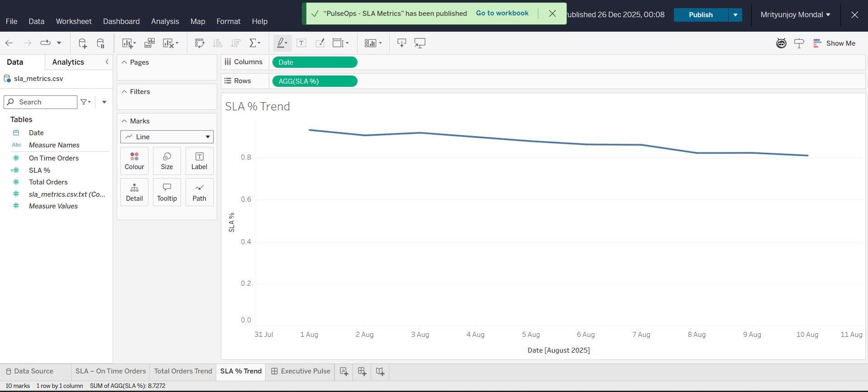Viewport: 868px width, 392px height.
Task: Click the New Worksheet toolbar icon
Action: click(x=129, y=43)
